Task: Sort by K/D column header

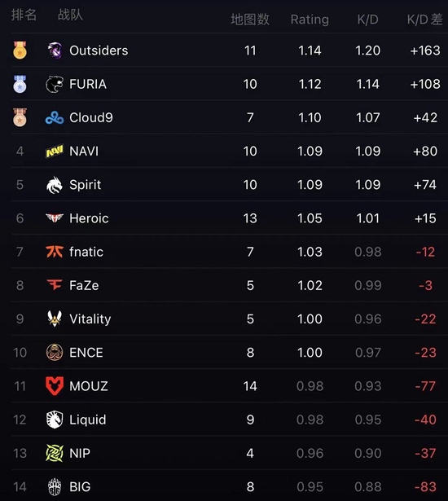Action: [x=368, y=20]
